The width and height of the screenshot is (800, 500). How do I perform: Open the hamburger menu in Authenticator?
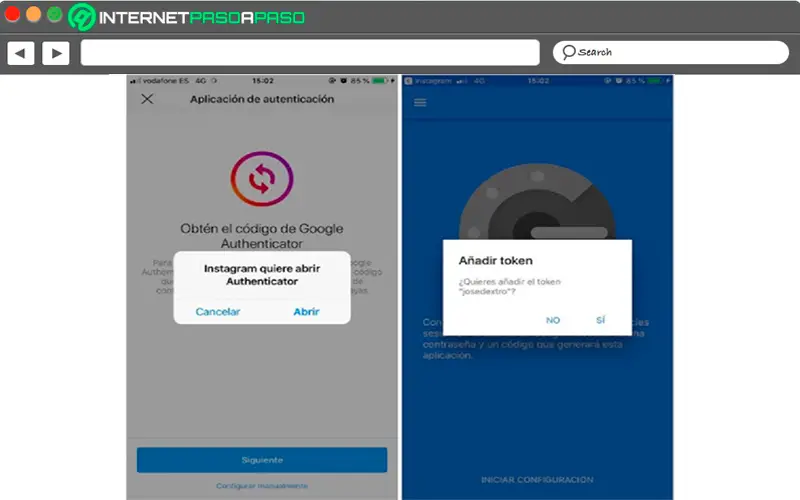click(x=420, y=103)
